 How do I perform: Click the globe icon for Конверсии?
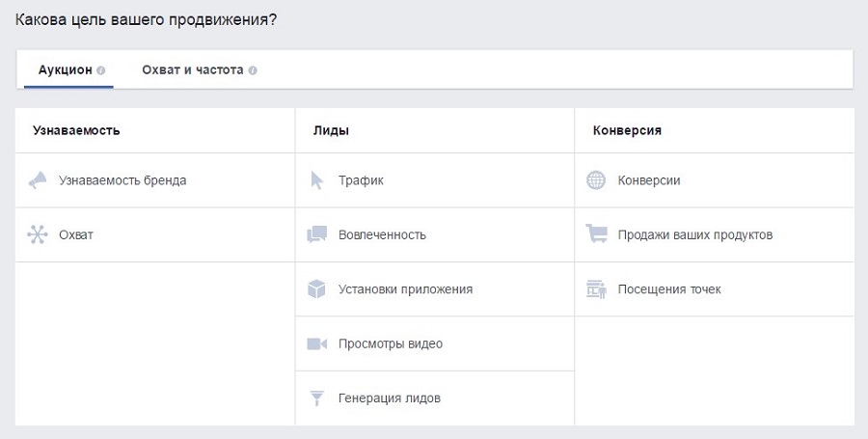click(597, 180)
